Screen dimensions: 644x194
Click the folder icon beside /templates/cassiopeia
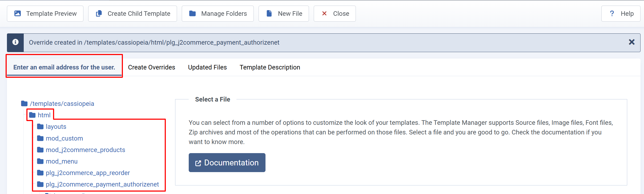pyautogui.click(x=24, y=103)
